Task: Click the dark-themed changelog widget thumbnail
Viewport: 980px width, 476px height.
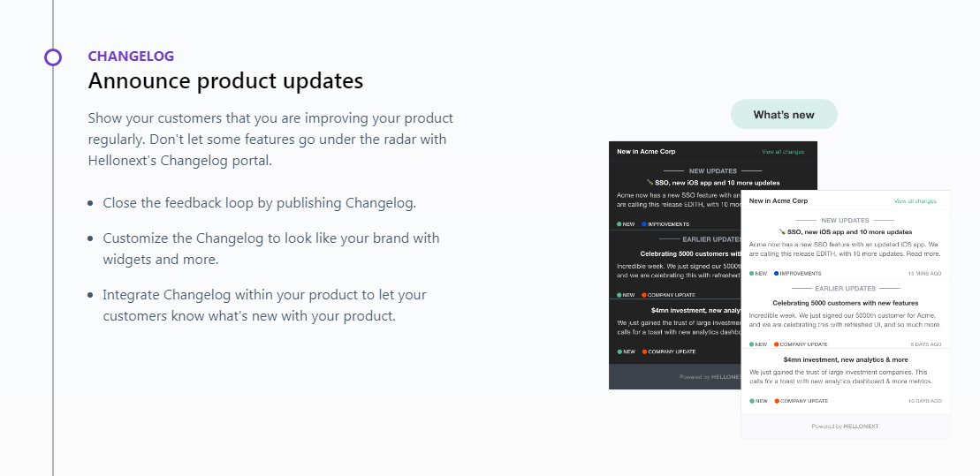Action: pyautogui.click(x=673, y=265)
